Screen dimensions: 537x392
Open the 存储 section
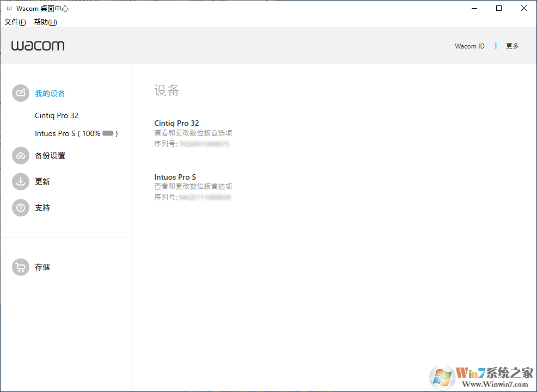click(42, 267)
